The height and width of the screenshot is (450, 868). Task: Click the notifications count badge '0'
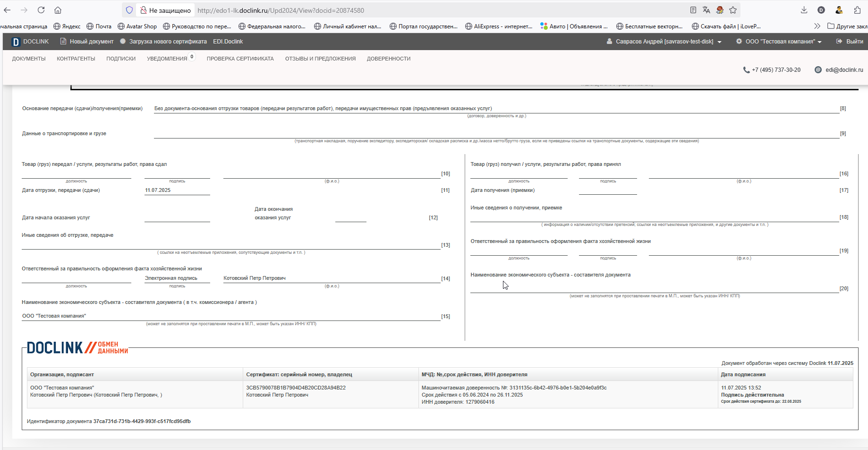192,57
